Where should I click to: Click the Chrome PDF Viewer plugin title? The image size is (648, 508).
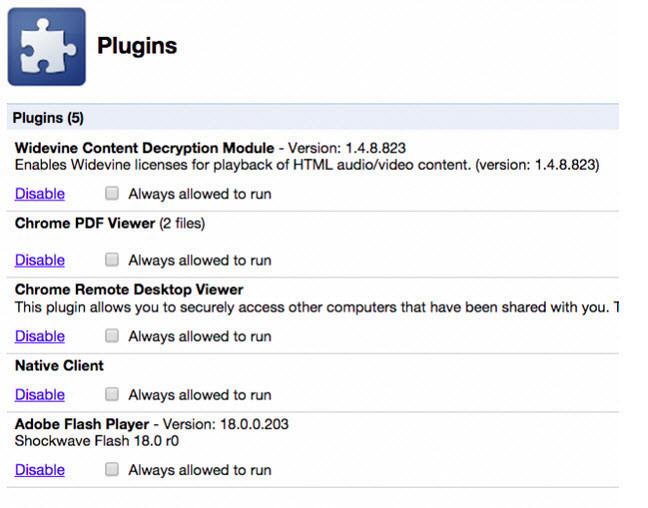tap(85, 223)
